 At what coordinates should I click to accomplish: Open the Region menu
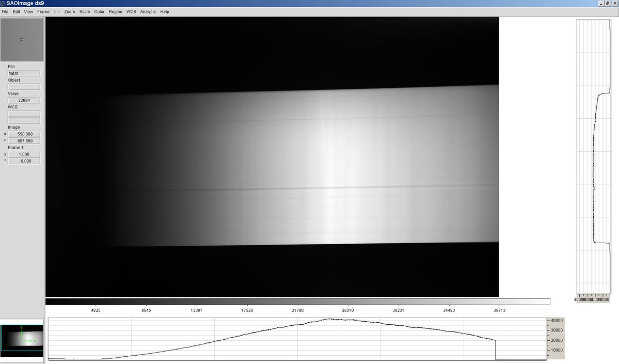coord(115,11)
